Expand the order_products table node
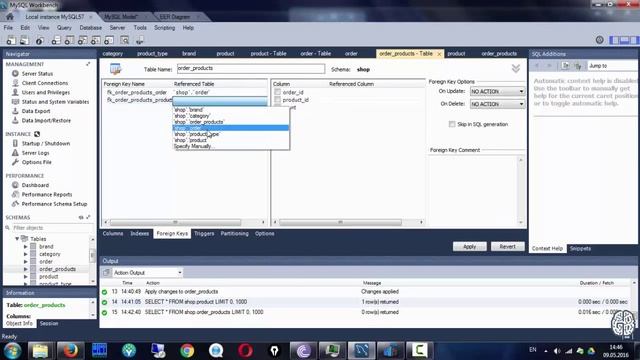 (25, 269)
